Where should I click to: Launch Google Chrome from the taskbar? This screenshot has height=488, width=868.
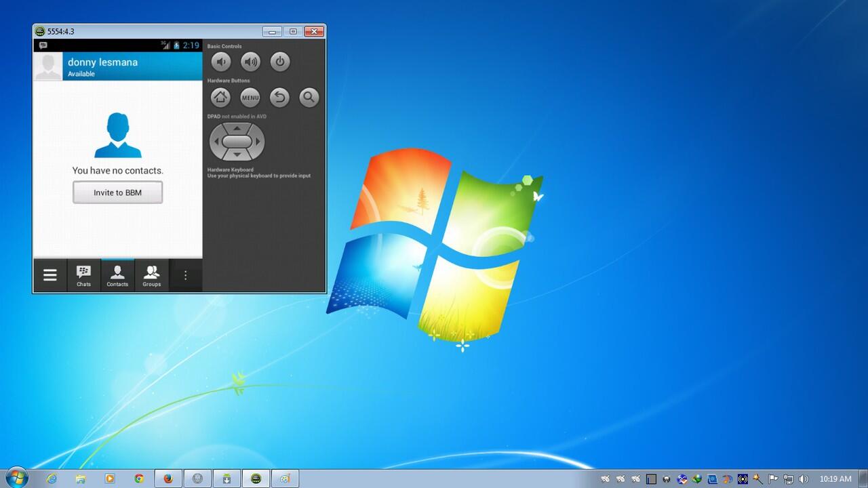139,479
